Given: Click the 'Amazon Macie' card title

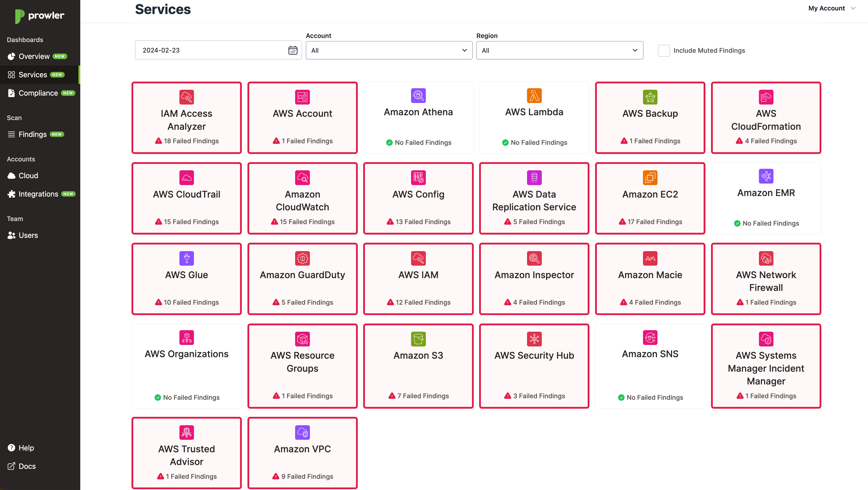Looking at the screenshot, I should click(650, 275).
